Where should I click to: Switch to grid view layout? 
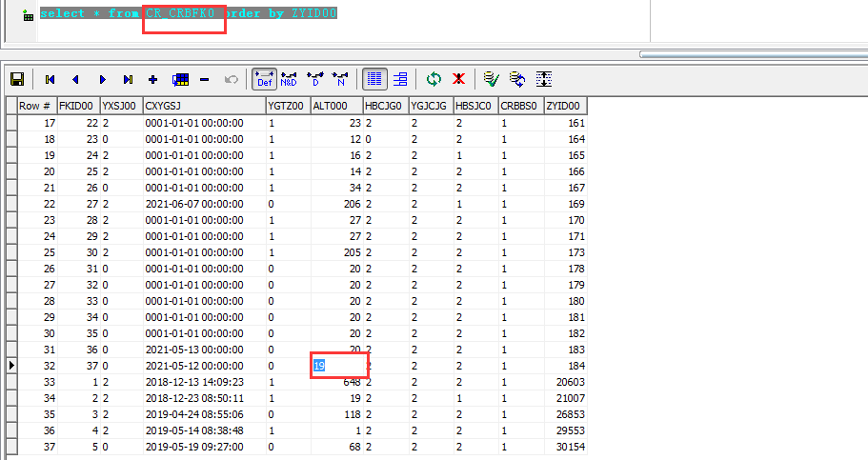374,79
